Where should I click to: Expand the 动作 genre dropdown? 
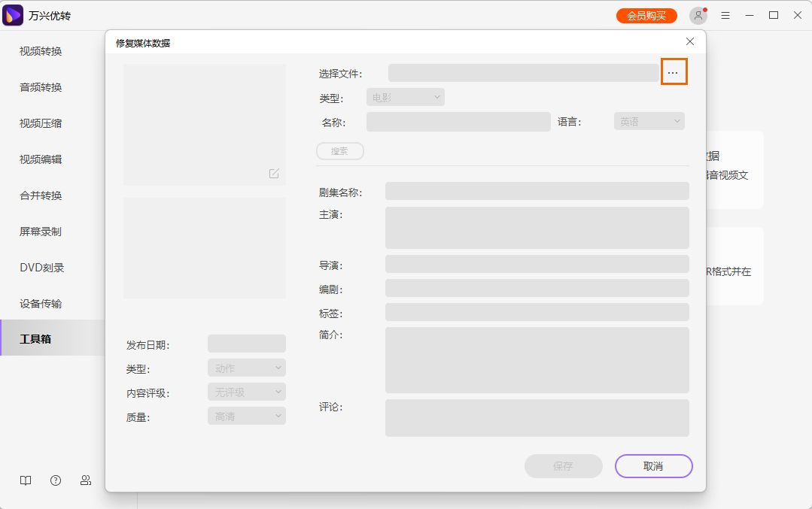coord(246,368)
